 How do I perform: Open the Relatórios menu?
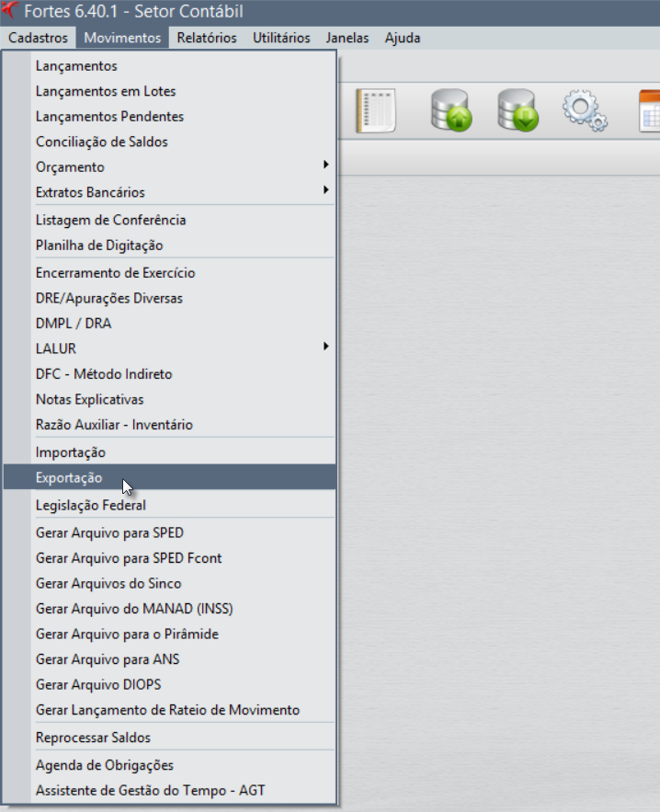pos(207,38)
